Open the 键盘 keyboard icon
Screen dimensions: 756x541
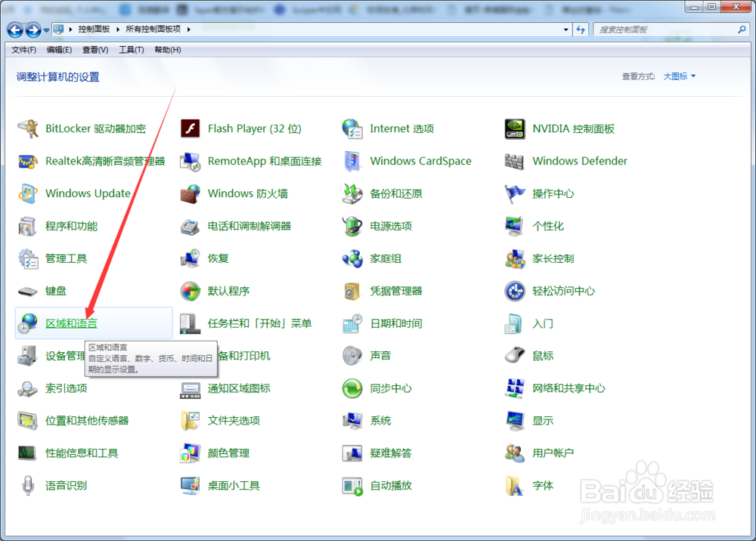(28, 291)
